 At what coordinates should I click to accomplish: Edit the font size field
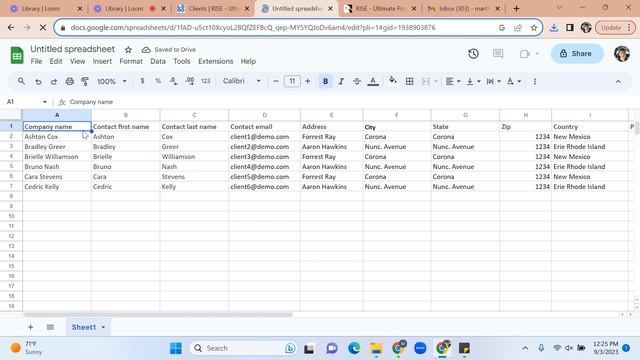point(292,81)
